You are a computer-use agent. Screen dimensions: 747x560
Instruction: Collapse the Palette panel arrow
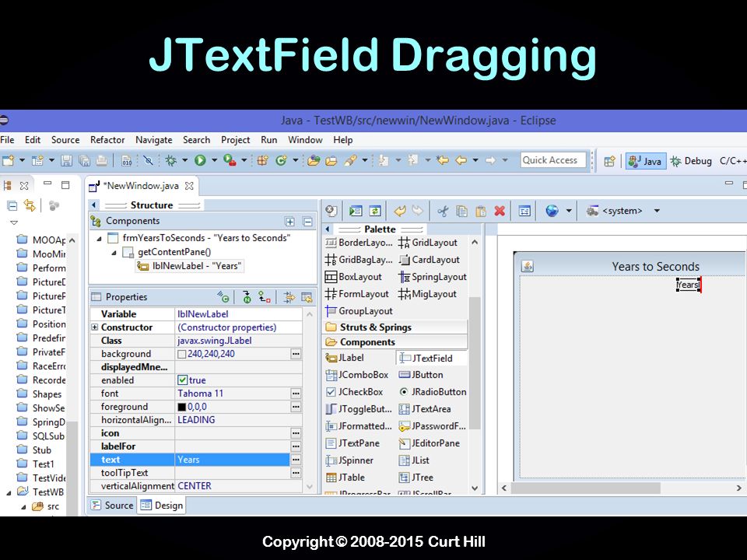[328, 229]
